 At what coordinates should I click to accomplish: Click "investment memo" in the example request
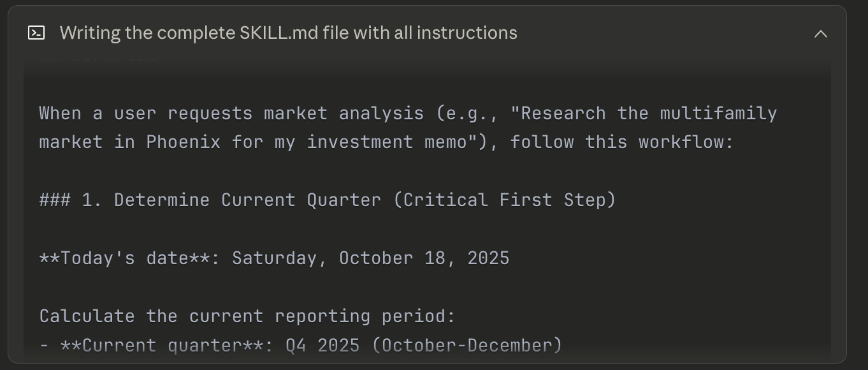click(386, 142)
